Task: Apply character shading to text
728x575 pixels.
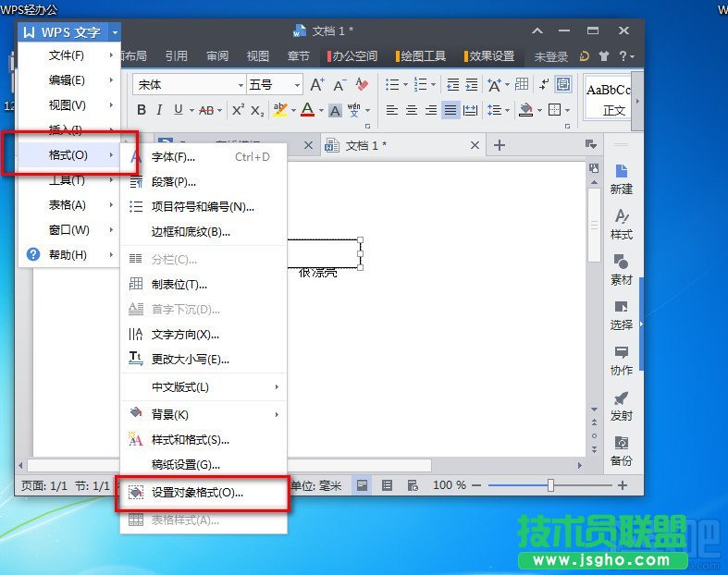Action: [x=335, y=110]
